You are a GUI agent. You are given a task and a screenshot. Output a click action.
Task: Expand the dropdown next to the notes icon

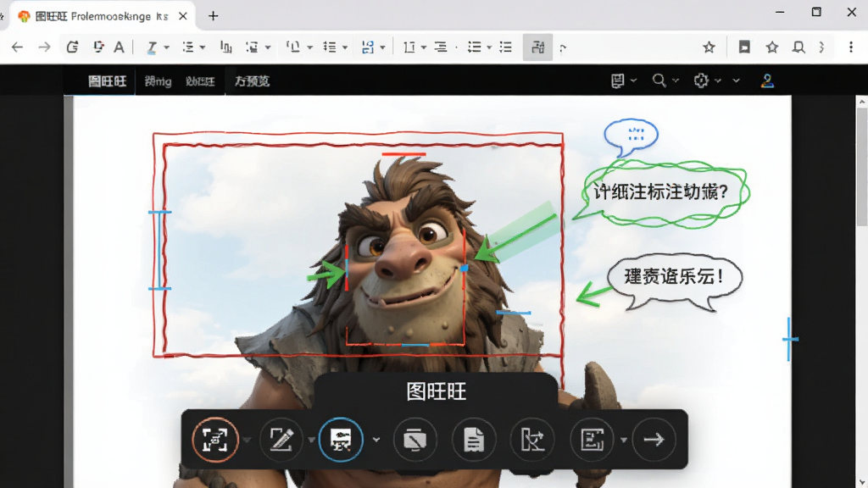[x=633, y=80]
